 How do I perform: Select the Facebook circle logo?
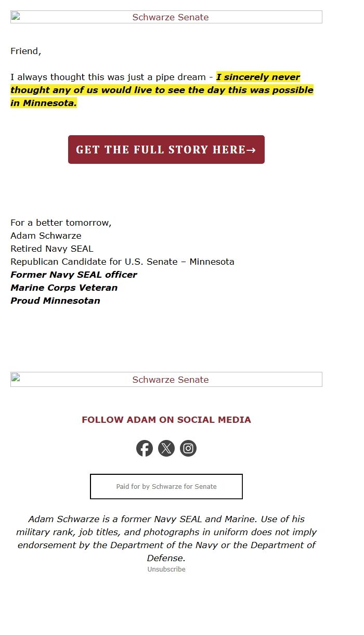tap(145, 448)
